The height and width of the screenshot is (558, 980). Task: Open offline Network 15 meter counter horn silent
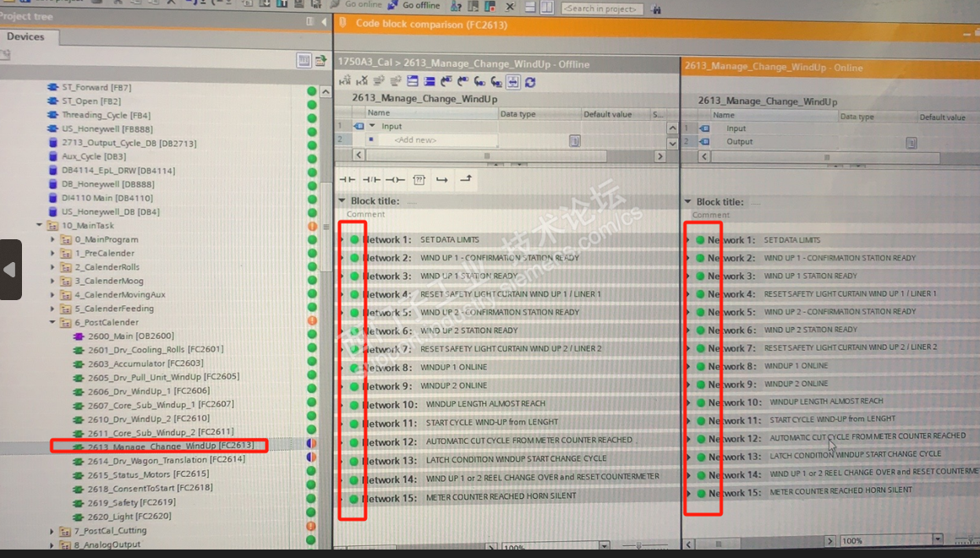tap(506, 497)
